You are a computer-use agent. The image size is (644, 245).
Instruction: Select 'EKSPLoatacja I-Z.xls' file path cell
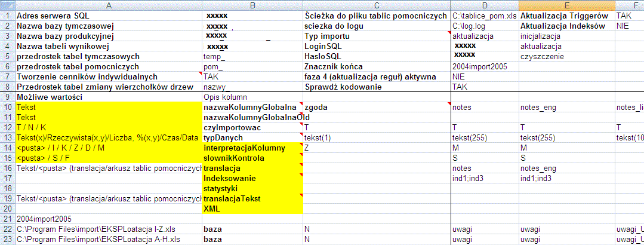click(x=109, y=228)
